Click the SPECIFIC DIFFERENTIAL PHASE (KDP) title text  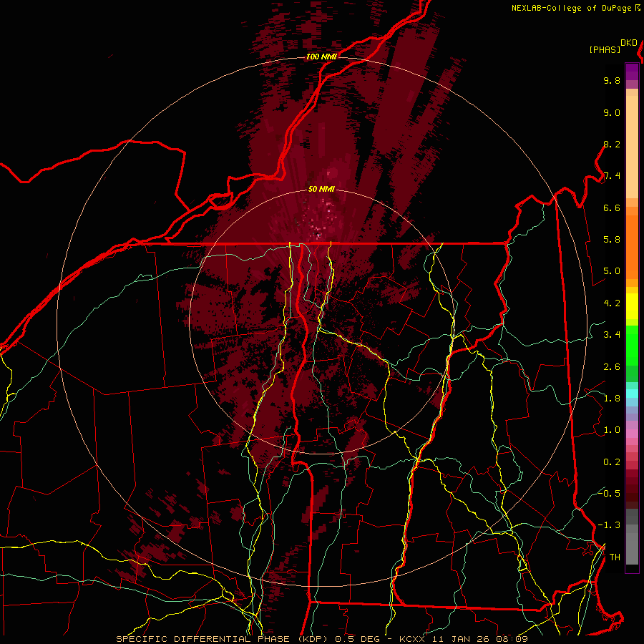(223, 639)
